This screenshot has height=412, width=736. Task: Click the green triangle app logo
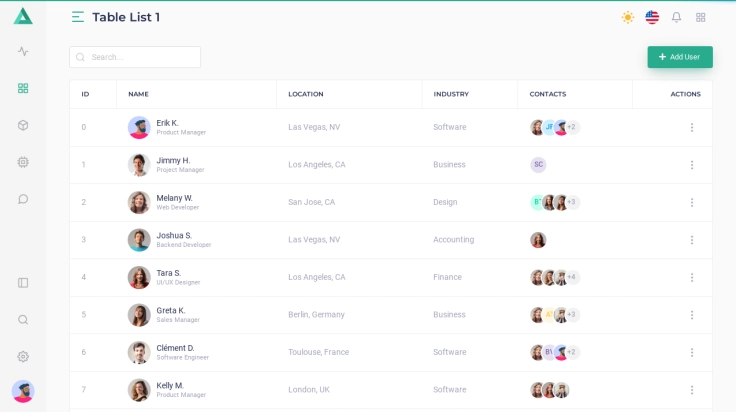coord(23,16)
